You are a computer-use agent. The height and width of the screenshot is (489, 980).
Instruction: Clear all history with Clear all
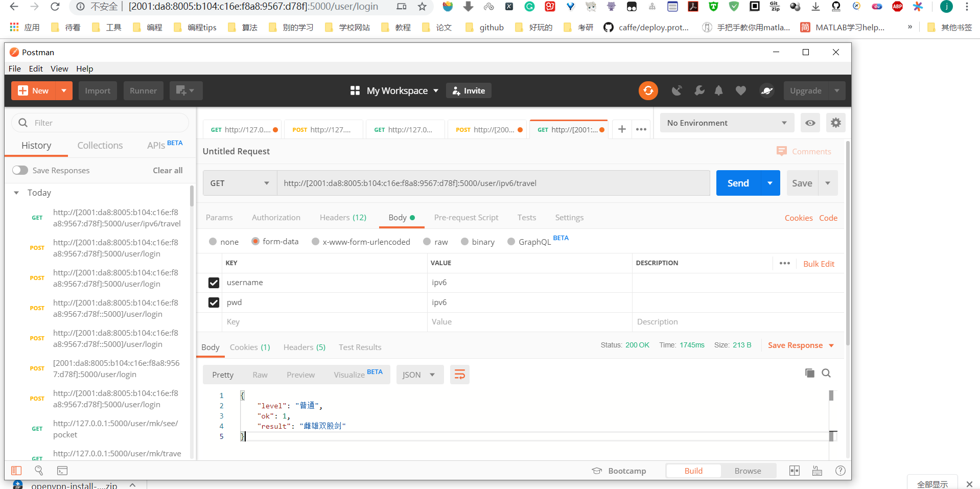point(167,170)
